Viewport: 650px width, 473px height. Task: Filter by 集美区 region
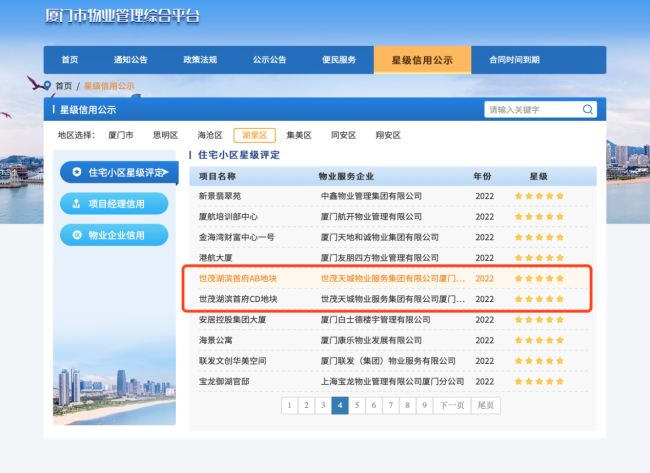(x=299, y=135)
